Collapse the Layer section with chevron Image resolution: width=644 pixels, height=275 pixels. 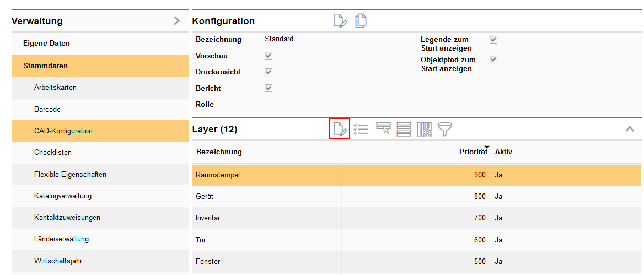630,130
